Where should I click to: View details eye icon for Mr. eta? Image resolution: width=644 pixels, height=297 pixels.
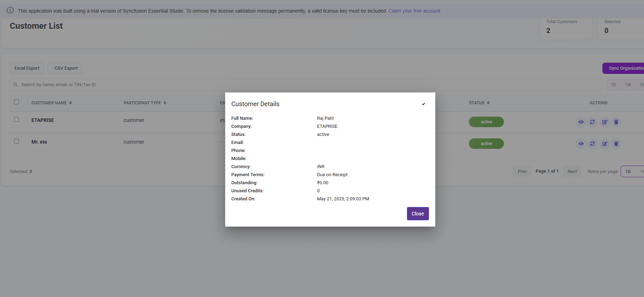[x=581, y=144]
